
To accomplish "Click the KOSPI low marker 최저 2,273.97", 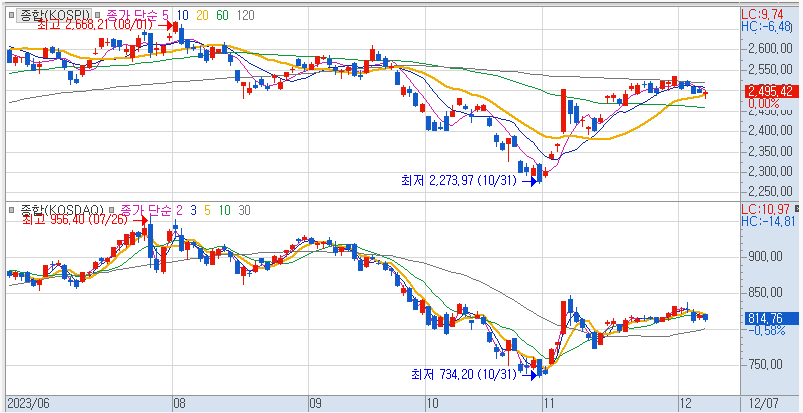I will tap(456, 180).
